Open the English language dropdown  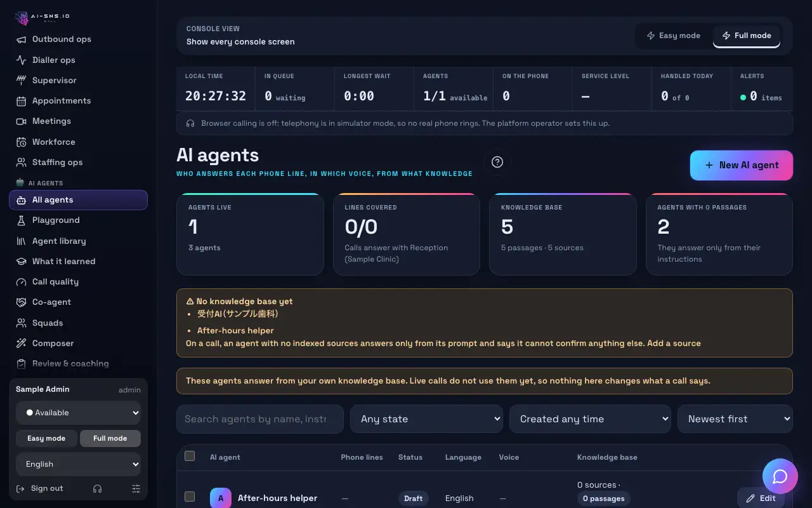[78, 464]
